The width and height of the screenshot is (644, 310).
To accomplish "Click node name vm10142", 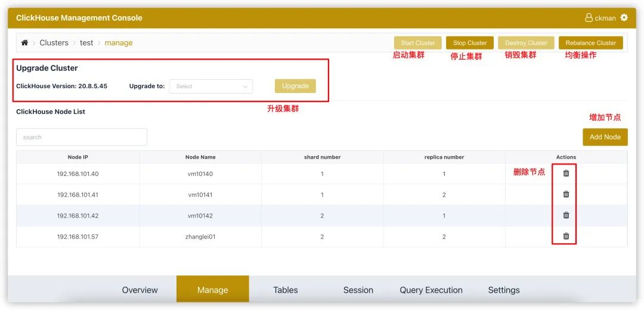I will pyautogui.click(x=200, y=216).
